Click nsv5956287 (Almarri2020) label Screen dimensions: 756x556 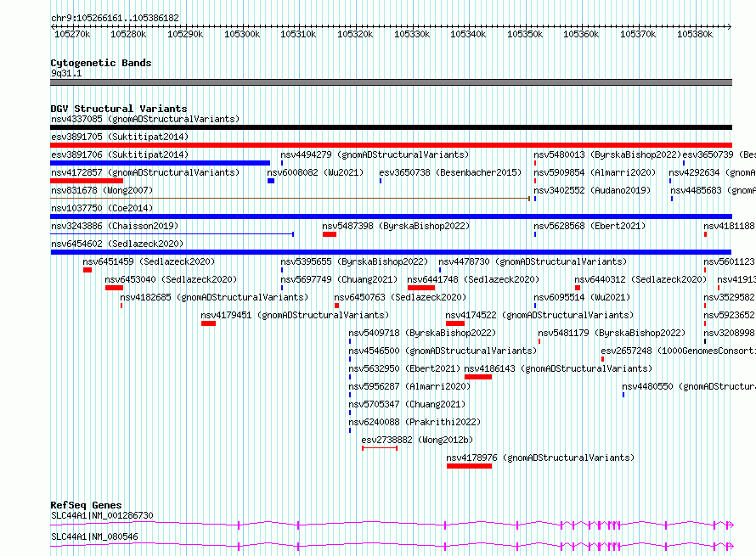point(409,386)
